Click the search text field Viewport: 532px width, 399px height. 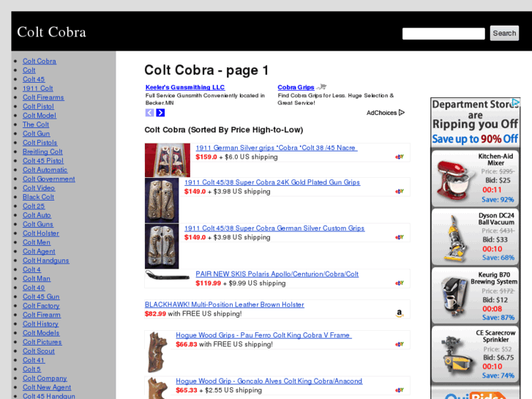[x=443, y=34]
